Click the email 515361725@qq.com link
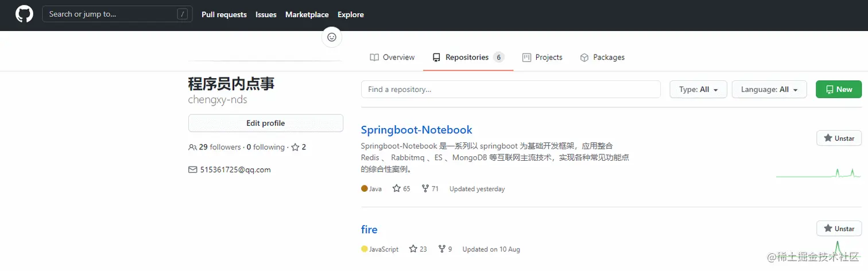This screenshot has width=868, height=271. click(x=235, y=169)
